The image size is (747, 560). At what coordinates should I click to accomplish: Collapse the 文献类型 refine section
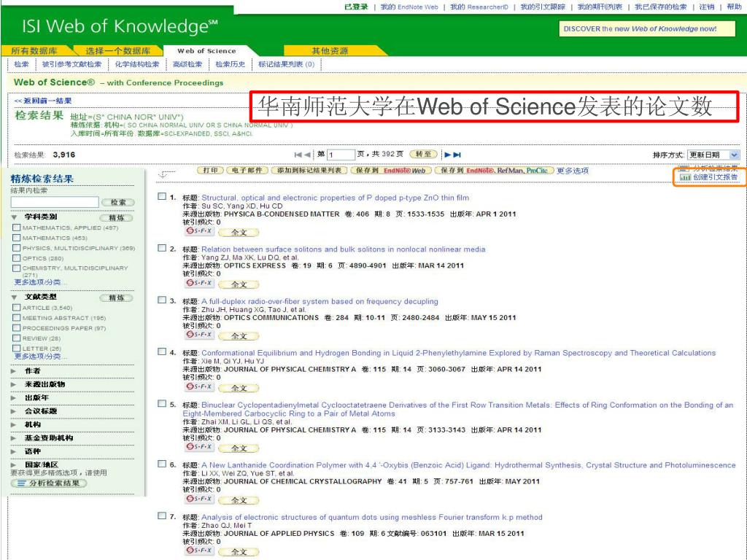(x=15, y=297)
